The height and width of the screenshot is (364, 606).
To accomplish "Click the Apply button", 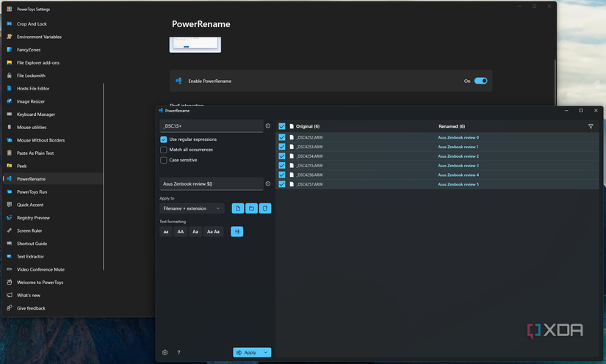I will coord(246,352).
